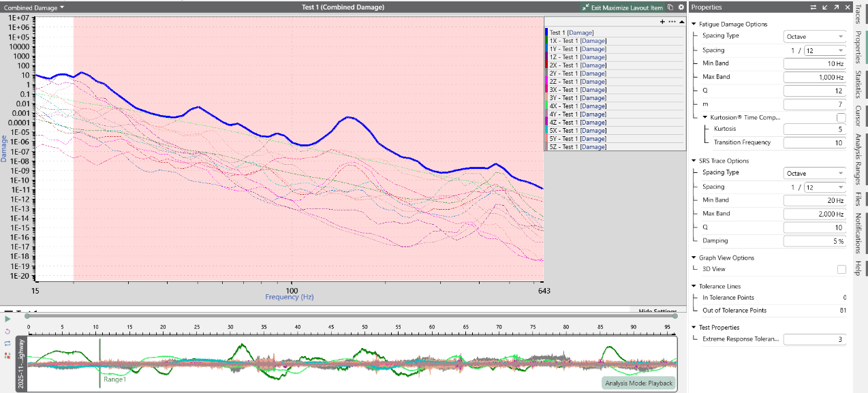Click the copy graph icon beside the gear

(670, 7)
